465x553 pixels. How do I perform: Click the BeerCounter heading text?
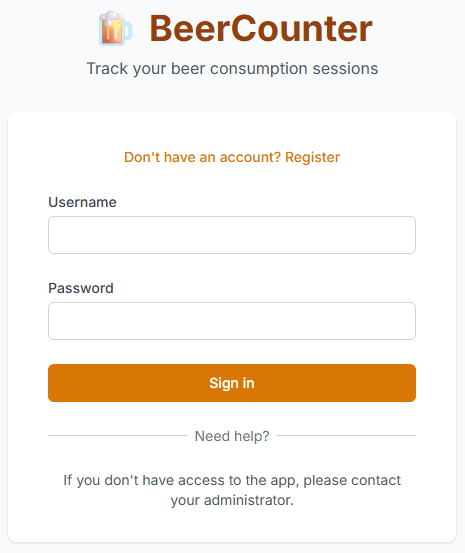(261, 29)
